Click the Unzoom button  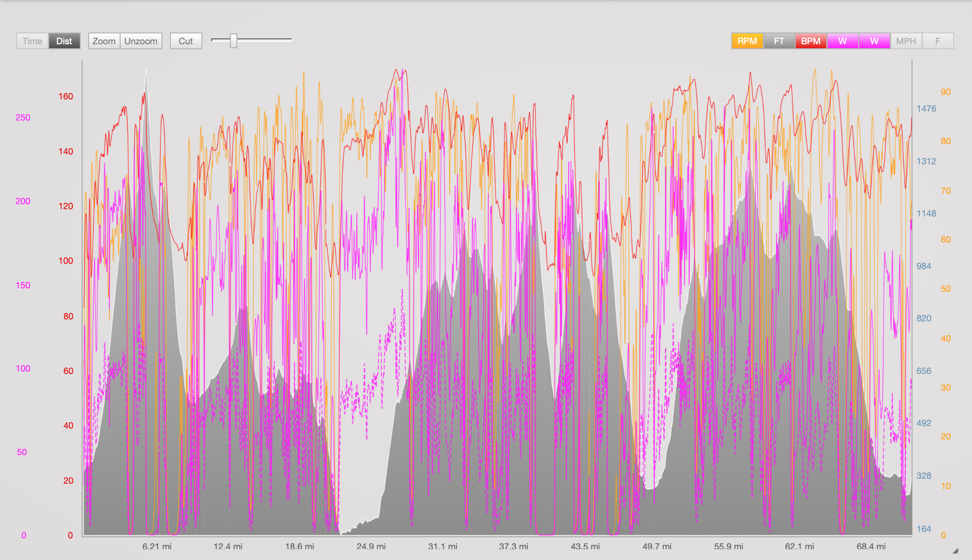click(x=141, y=41)
